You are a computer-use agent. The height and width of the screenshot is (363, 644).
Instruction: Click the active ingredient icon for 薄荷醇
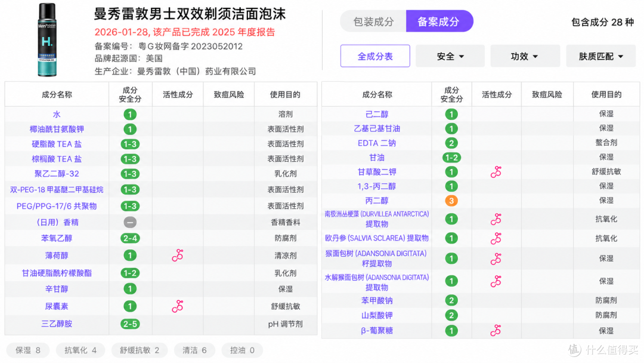[178, 256]
